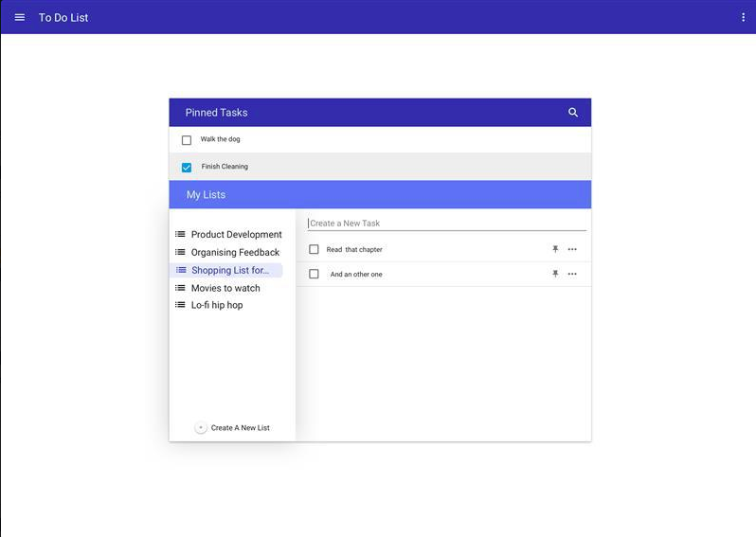Image resolution: width=756 pixels, height=537 pixels.
Task: Click the list icon beside Movies to watch
Action: click(x=180, y=288)
